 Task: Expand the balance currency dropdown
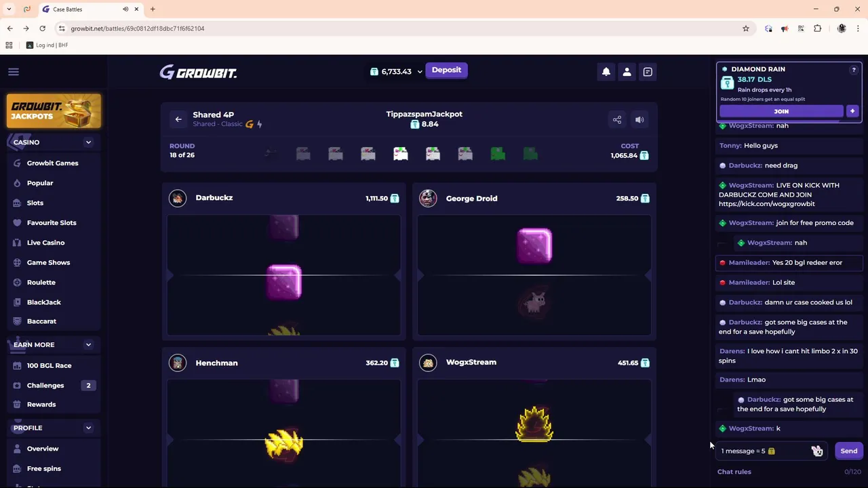(x=420, y=72)
